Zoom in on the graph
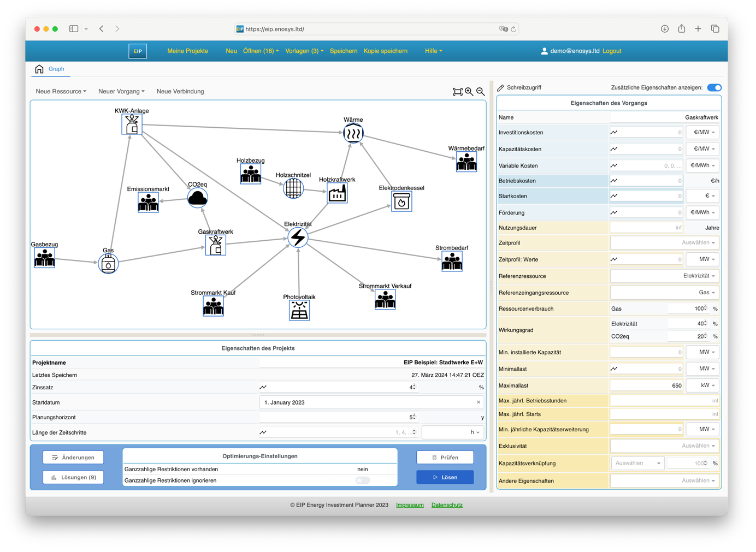756x552 pixels. coord(469,92)
